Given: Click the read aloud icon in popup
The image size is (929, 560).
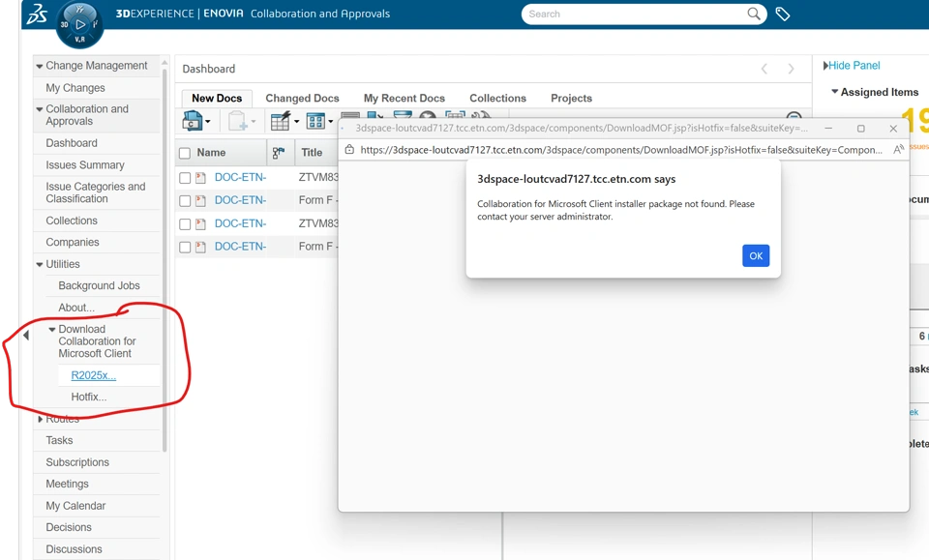Looking at the screenshot, I should [898, 150].
